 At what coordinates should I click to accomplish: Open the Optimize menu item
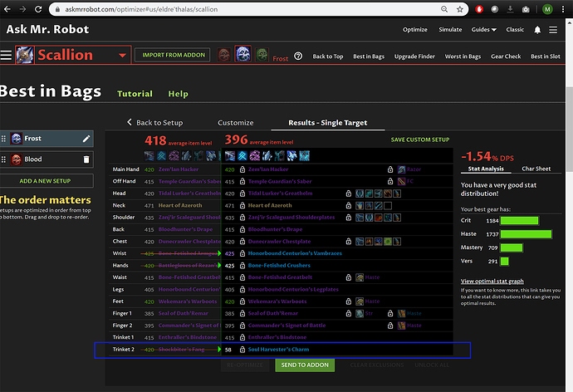point(414,30)
